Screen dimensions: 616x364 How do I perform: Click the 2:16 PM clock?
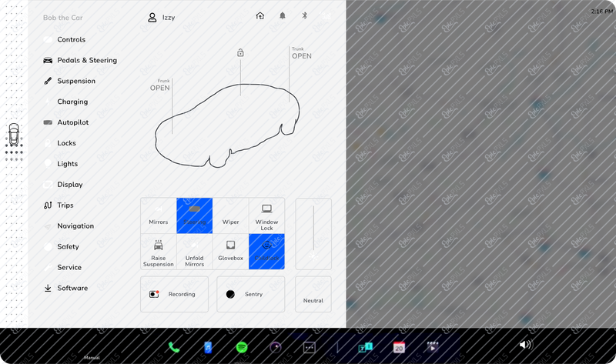(602, 12)
